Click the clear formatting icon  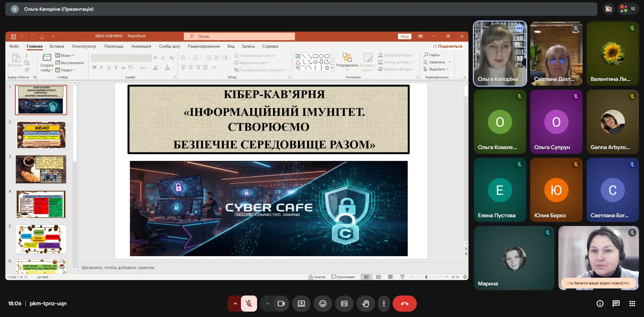tap(172, 58)
